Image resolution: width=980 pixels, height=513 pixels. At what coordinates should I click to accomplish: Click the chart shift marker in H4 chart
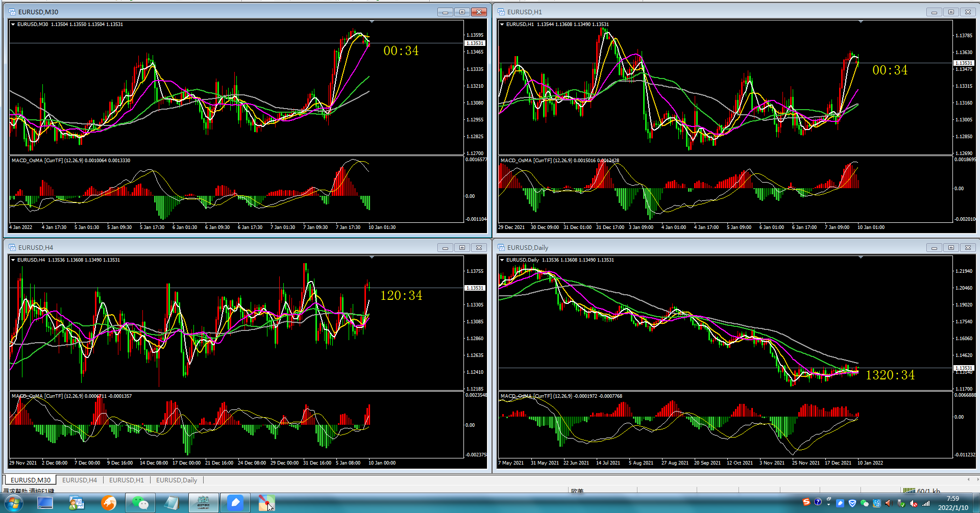(x=372, y=257)
